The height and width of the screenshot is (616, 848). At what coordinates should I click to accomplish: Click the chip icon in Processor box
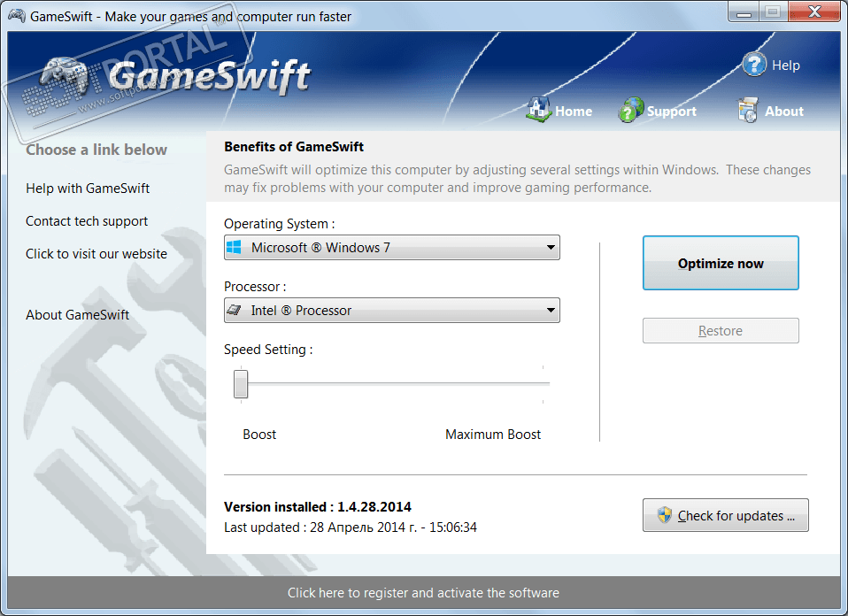click(x=234, y=310)
